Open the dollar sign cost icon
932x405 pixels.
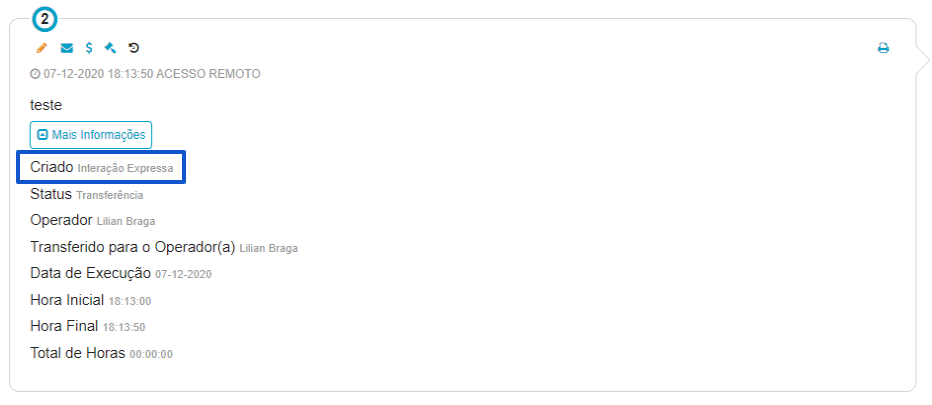[x=89, y=48]
